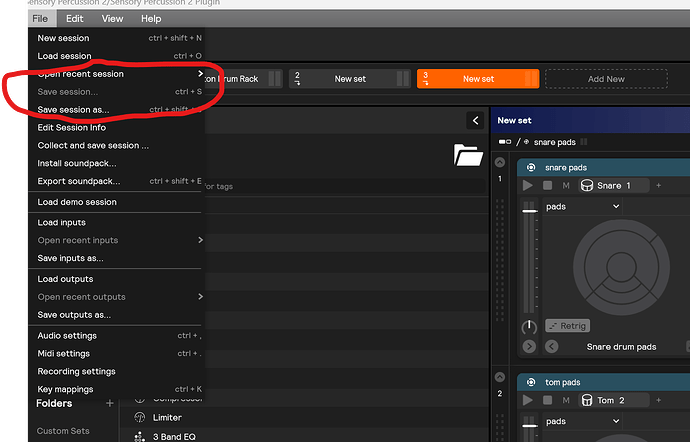The height and width of the screenshot is (442, 690).
Task: Collapse layer 2 with the up chevron
Action: click(499, 377)
